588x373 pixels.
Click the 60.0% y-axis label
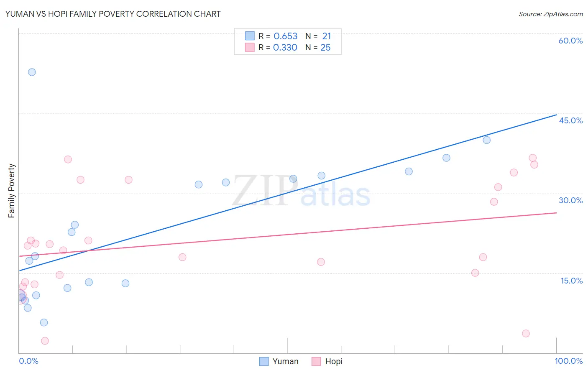[x=570, y=41]
